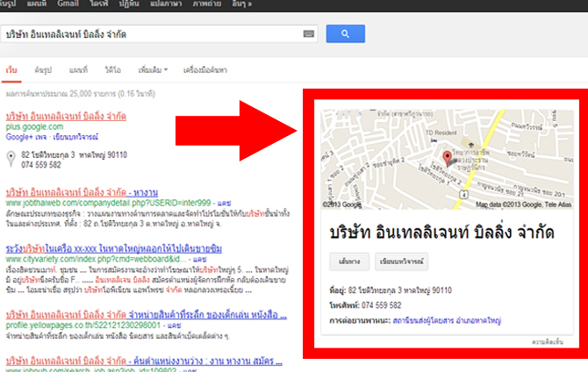Open the cityvariety webboard result title
This screenshot has width=588, height=372.
tap(113, 248)
